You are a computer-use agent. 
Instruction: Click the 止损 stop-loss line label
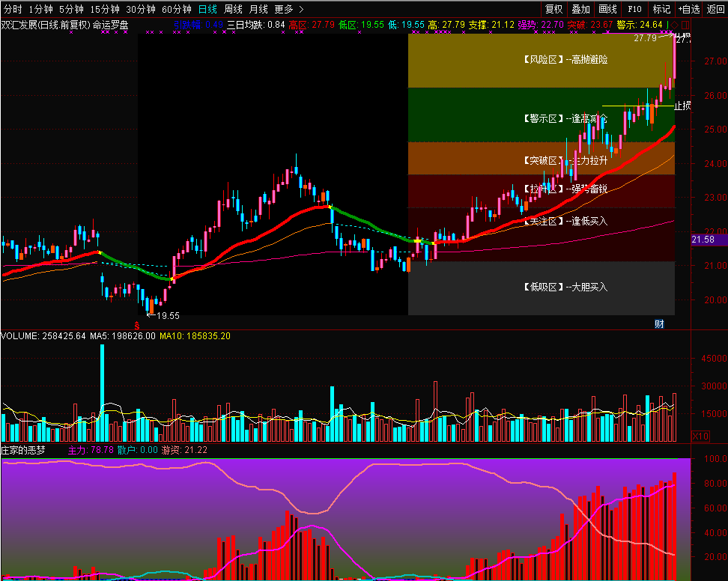click(682, 106)
